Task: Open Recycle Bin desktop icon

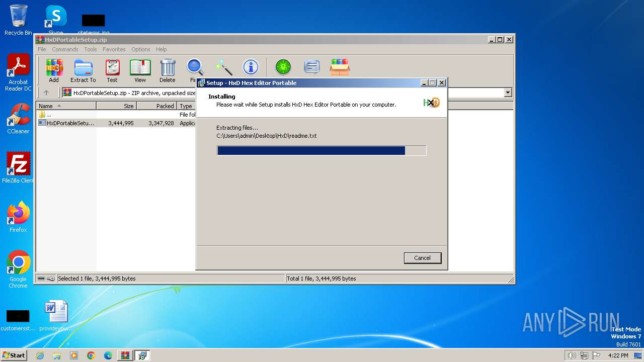Action: pyautogui.click(x=18, y=20)
